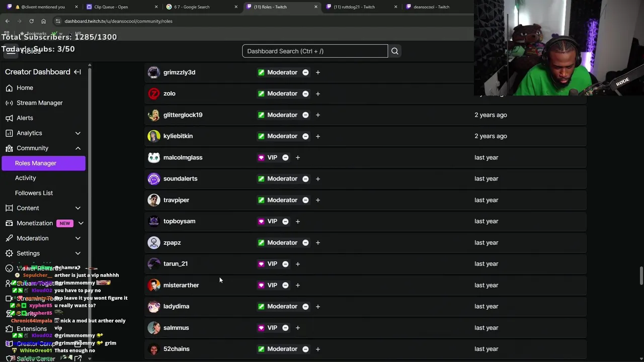Remove the VIP role from misterarther with the minus button
Viewport: 644px width, 362px height.
tap(285, 285)
